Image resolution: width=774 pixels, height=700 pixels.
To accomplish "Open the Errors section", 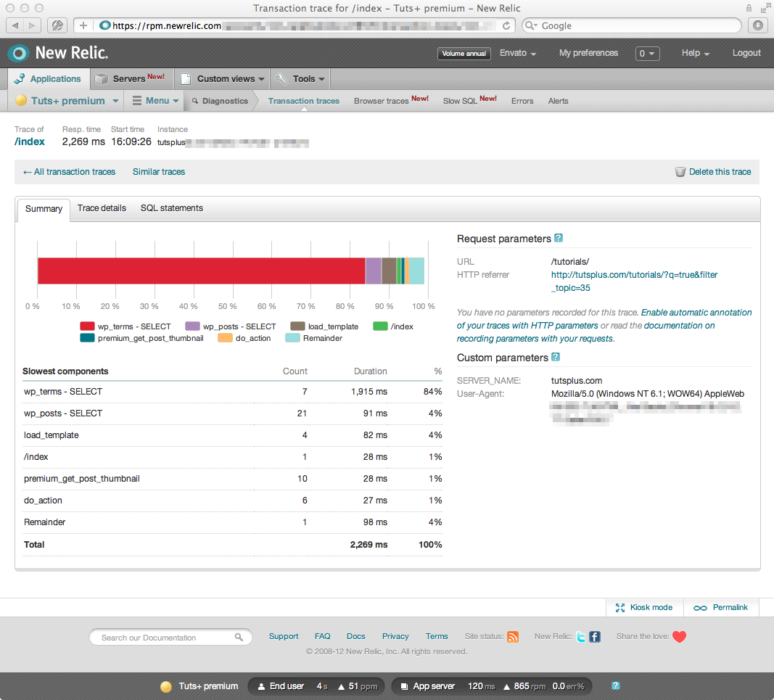I will click(522, 101).
